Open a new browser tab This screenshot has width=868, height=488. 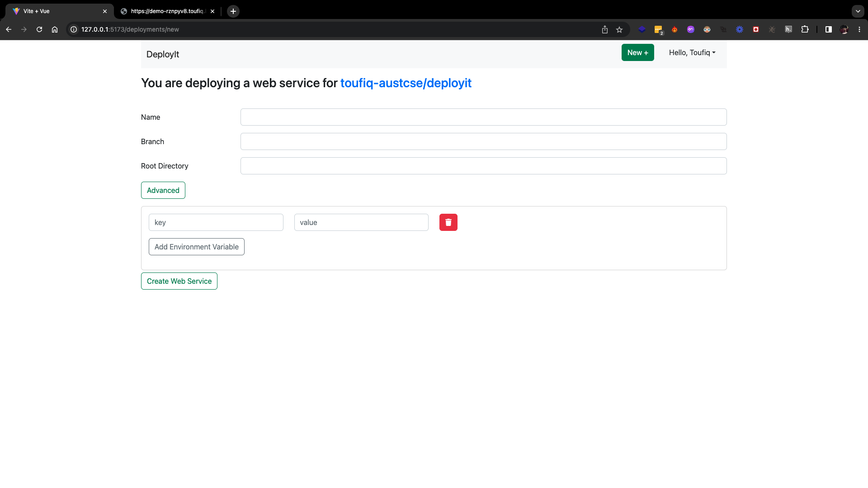233,11
